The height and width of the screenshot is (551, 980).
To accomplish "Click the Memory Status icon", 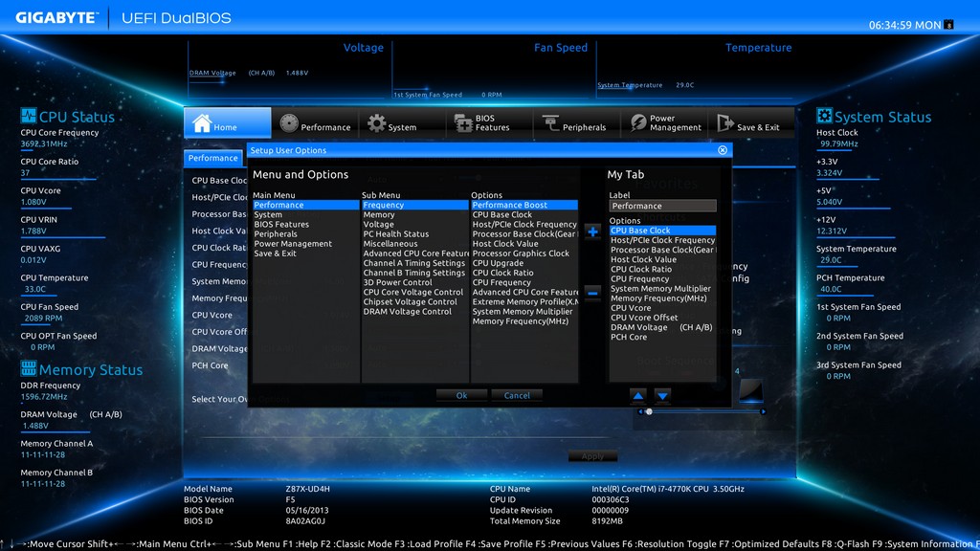I will (28, 368).
